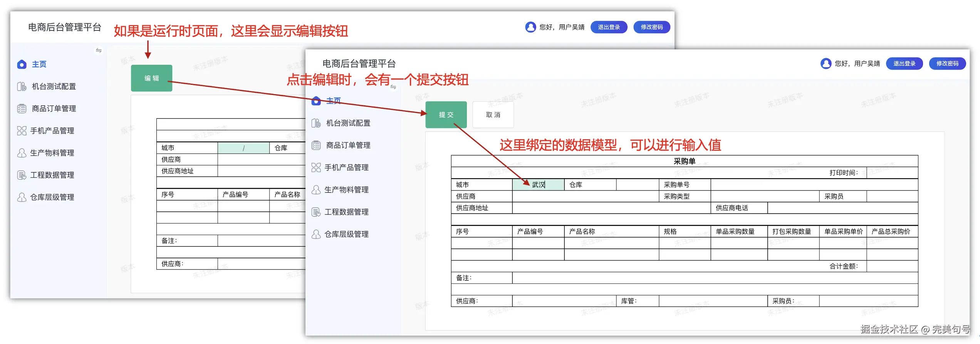
Task: Click the 电商后台管理平台 title in the front window
Action: pyautogui.click(x=359, y=63)
